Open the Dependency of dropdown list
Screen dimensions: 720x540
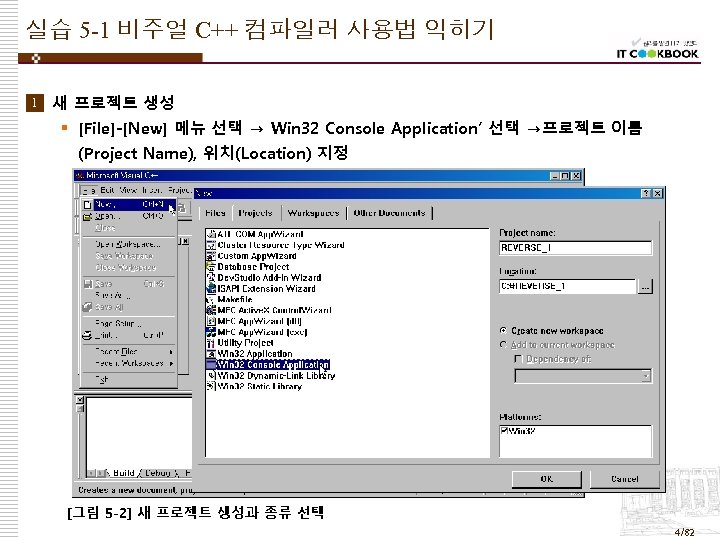(x=646, y=377)
